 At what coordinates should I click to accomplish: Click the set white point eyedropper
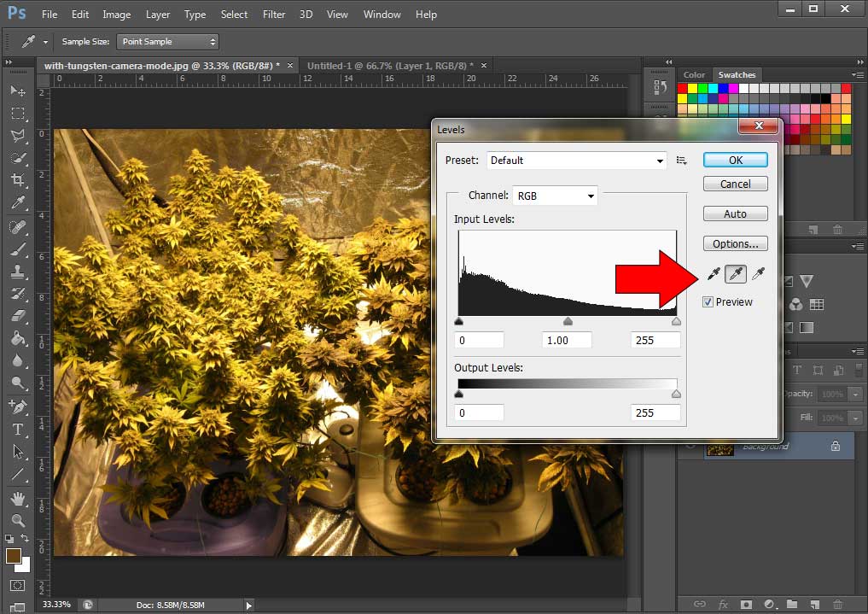click(756, 274)
